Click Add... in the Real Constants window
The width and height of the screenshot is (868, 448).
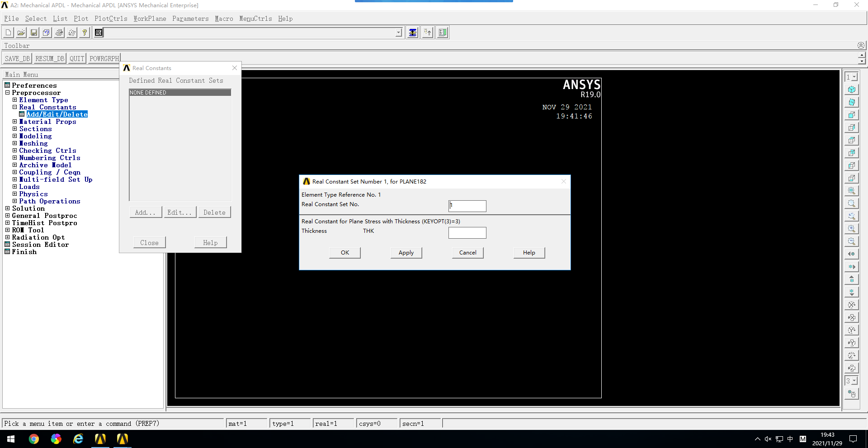point(145,212)
